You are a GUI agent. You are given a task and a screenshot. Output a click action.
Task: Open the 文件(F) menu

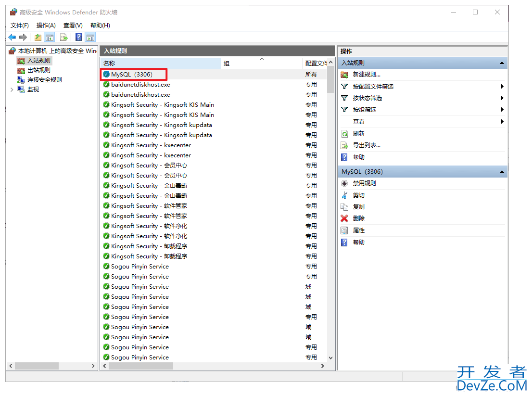click(19, 26)
